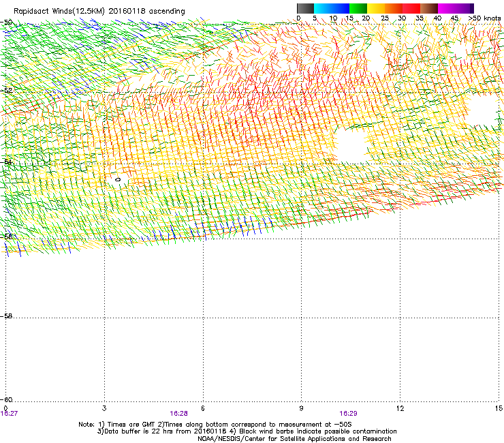
Task: Click the latitude label '-54'
Action: (7, 162)
